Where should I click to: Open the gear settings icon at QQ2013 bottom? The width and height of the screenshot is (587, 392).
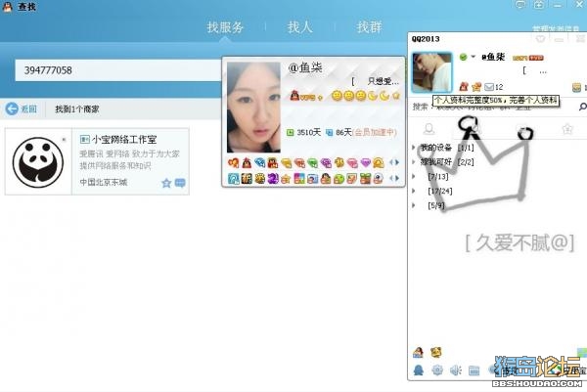[437, 370]
